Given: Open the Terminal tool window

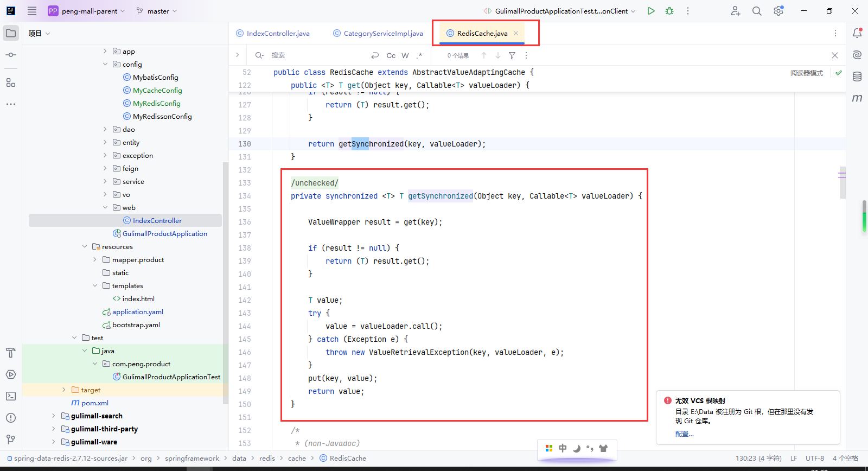Looking at the screenshot, I should pos(11,396).
